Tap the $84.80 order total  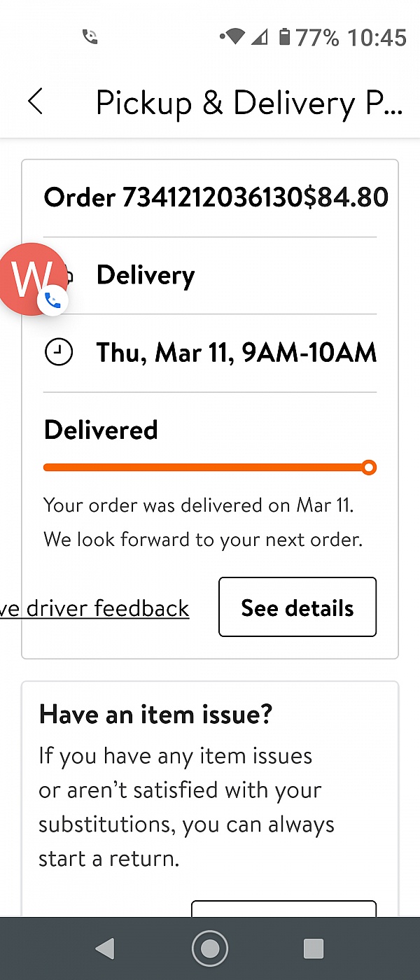tap(346, 197)
